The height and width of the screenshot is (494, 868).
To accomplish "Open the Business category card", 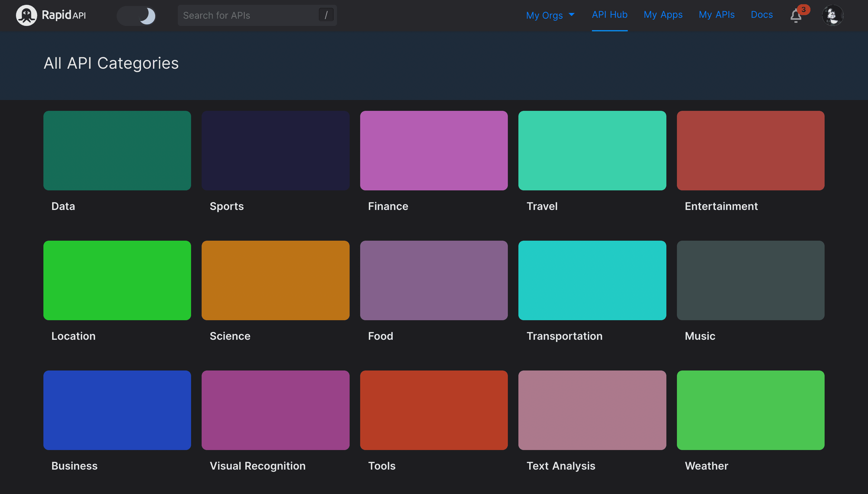I will (117, 410).
